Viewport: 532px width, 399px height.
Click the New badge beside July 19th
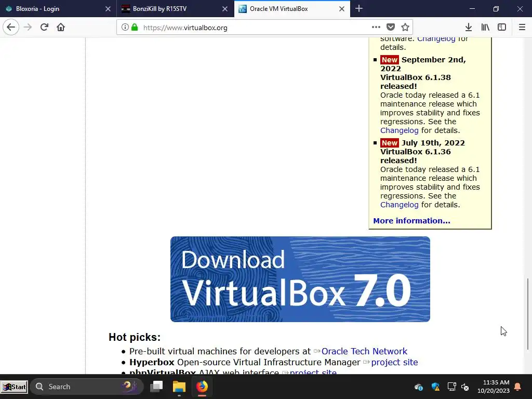[x=390, y=143]
